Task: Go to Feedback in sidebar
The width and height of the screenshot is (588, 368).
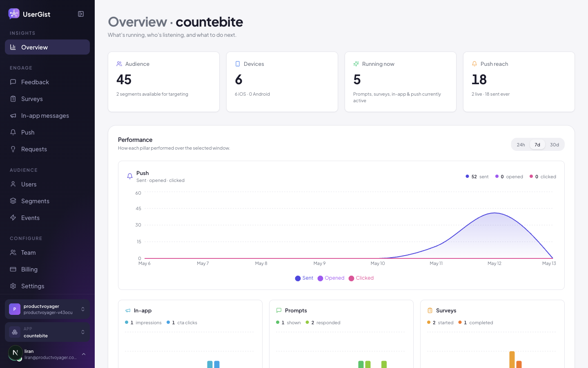Action: 47,82
